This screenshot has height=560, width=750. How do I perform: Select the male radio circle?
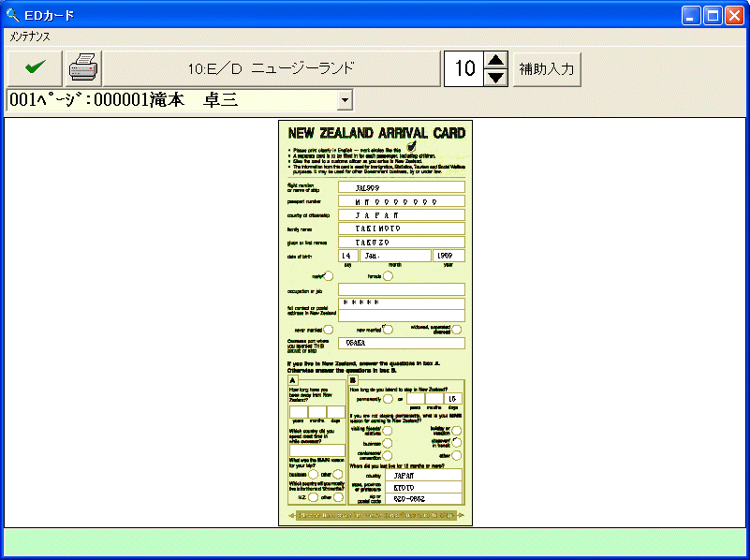pyautogui.click(x=328, y=275)
